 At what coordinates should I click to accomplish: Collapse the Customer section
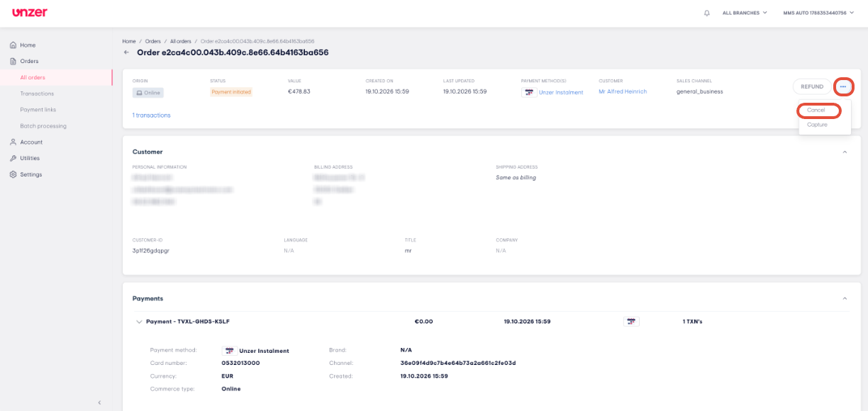coord(845,152)
